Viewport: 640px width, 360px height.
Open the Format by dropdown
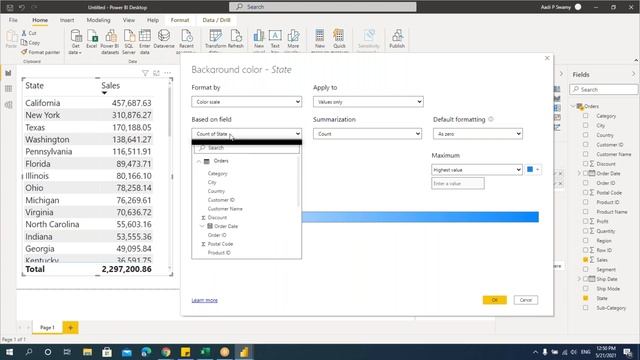(x=247, y=102)
